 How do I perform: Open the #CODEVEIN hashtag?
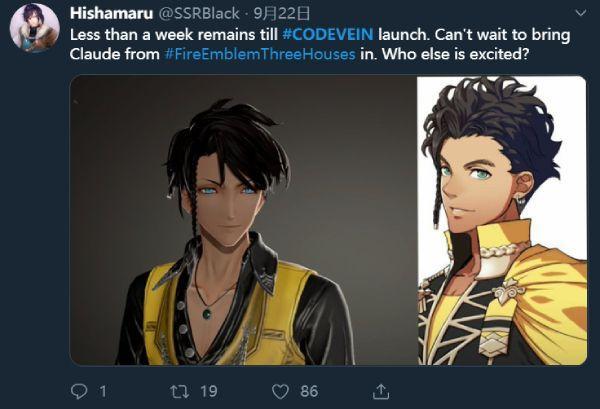click(x=328, y=34)
